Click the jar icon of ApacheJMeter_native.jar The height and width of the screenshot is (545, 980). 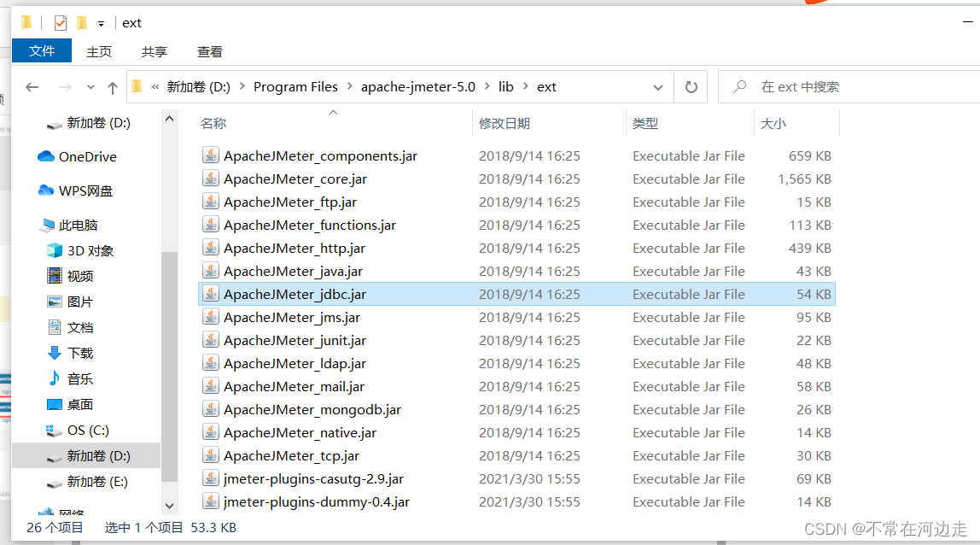click(x=211, y=432)
